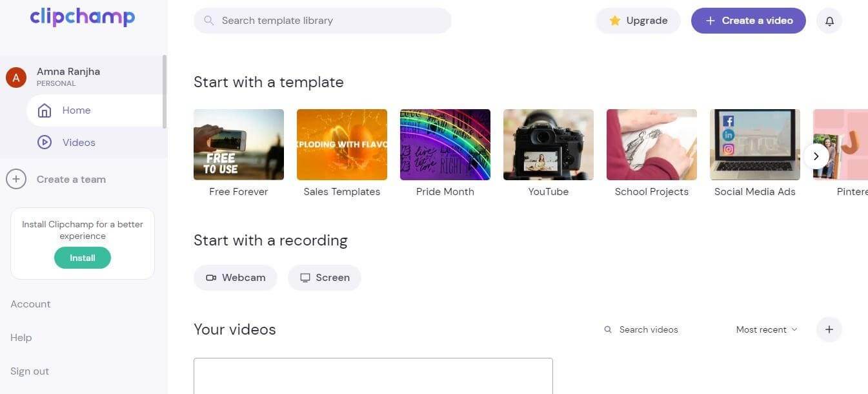
Task: Open the Pride Month template thumbnail
Action: (x=445, y=145)
